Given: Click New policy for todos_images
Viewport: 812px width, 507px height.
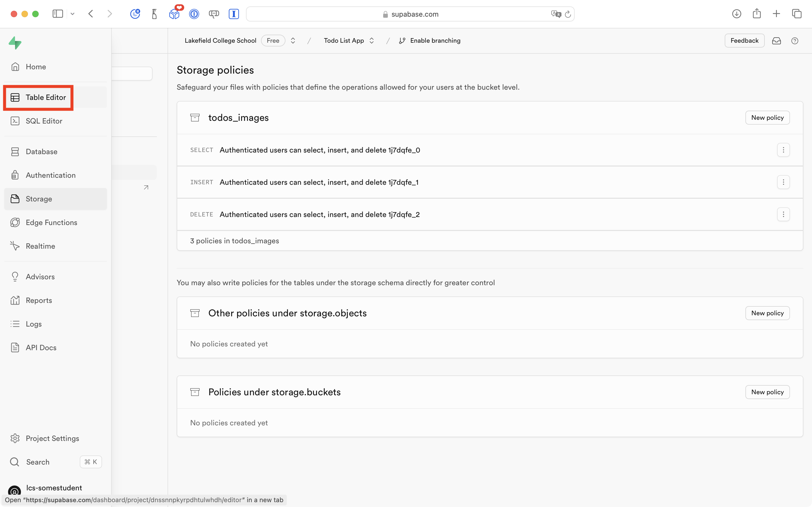Looking at the screenshot, I should (x=767, y=118).
